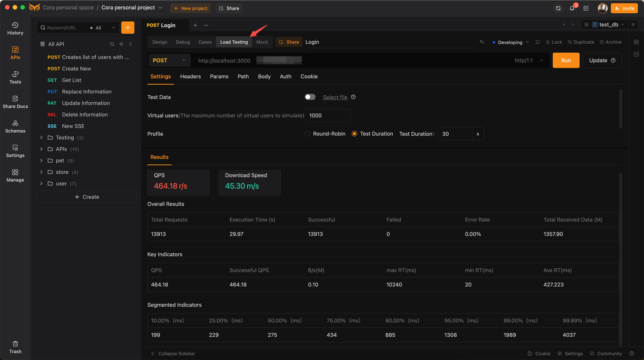Image resolution: width=644 pixels, height=360 pixels.
Task: Switch to the Body tab
Action: pos(264,76)
